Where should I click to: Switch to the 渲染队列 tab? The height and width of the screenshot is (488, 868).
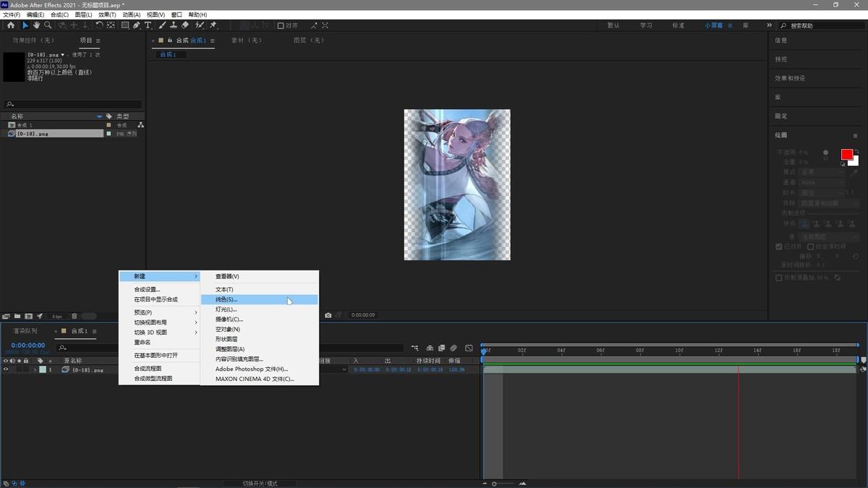26,331
